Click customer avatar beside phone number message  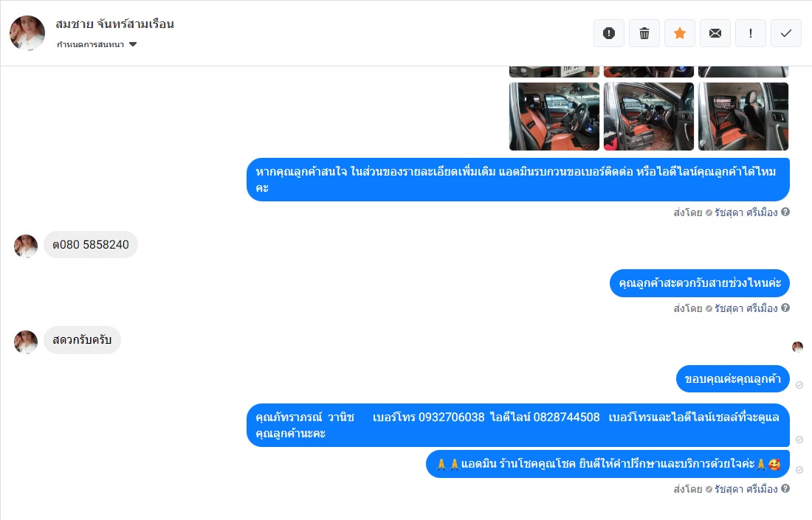point(26,246)
